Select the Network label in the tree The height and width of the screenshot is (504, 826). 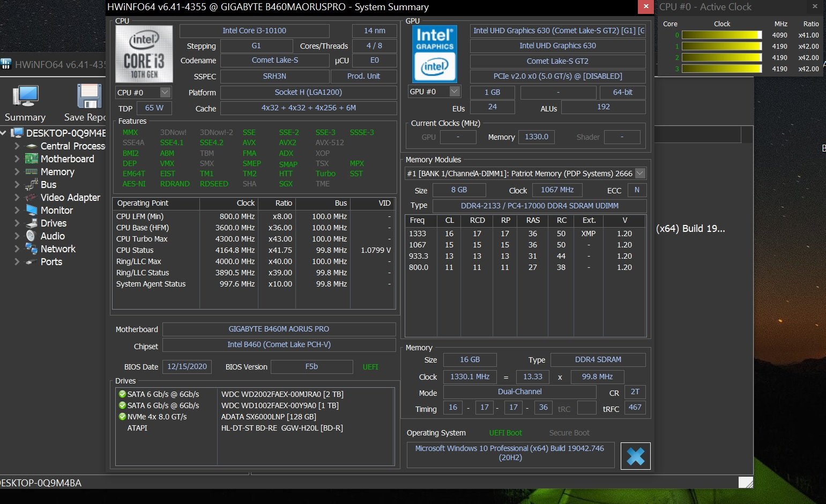(58, 249)
